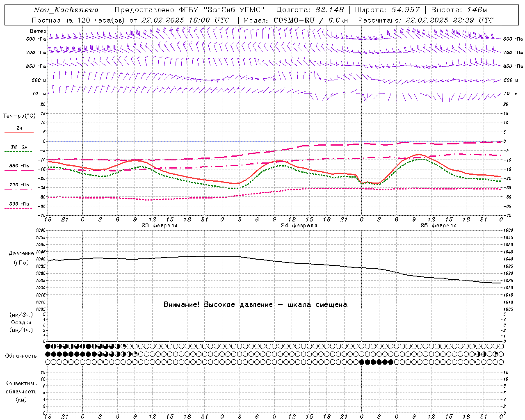Click the Давление panel label
Screen dimensions: 525x420
tap(21, 253)
